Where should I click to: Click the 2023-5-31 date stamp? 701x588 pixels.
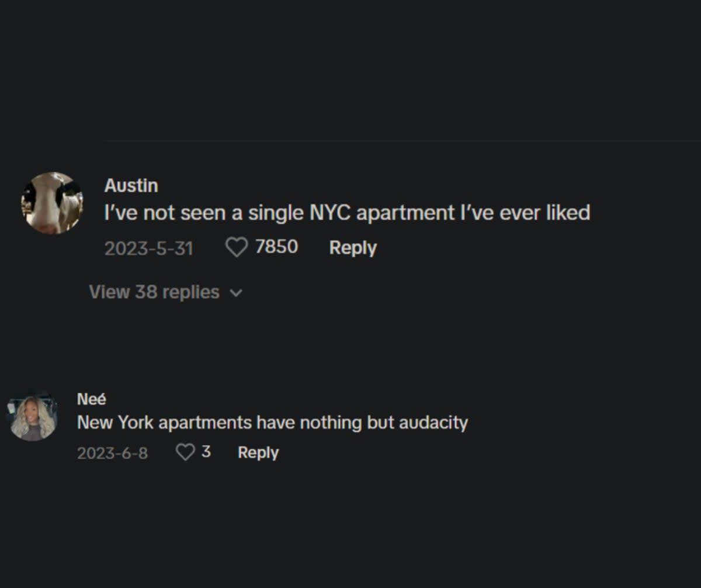[x=148, y=248]
